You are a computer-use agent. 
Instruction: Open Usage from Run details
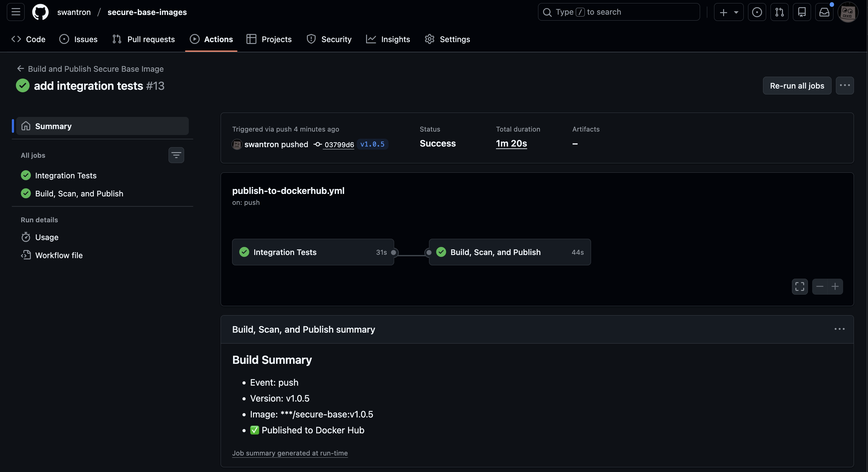pyautogui.click(x=47, y=237)
